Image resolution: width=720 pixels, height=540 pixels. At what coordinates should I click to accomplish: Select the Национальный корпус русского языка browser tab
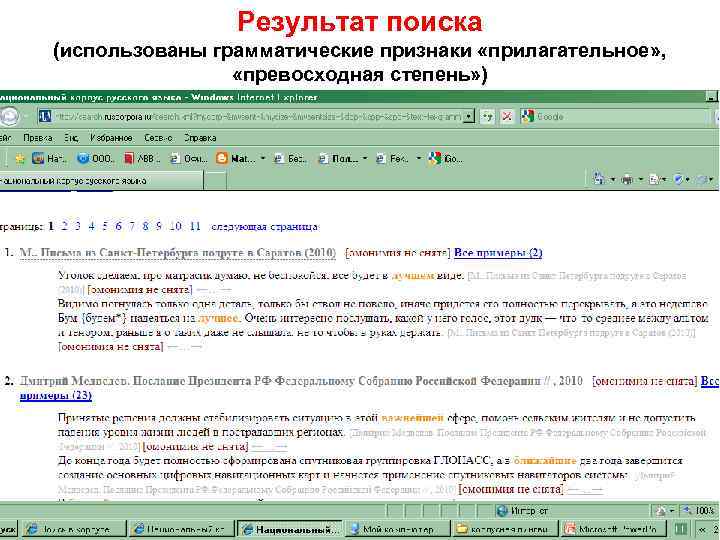point(101,181)
